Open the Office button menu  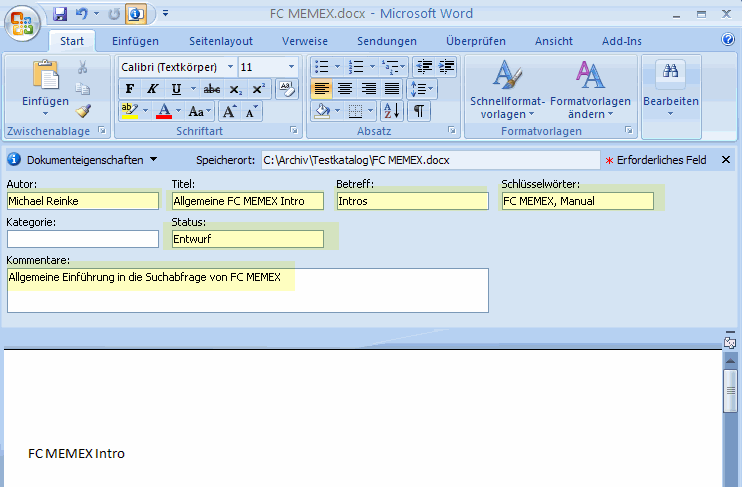[x=22, y=23]
